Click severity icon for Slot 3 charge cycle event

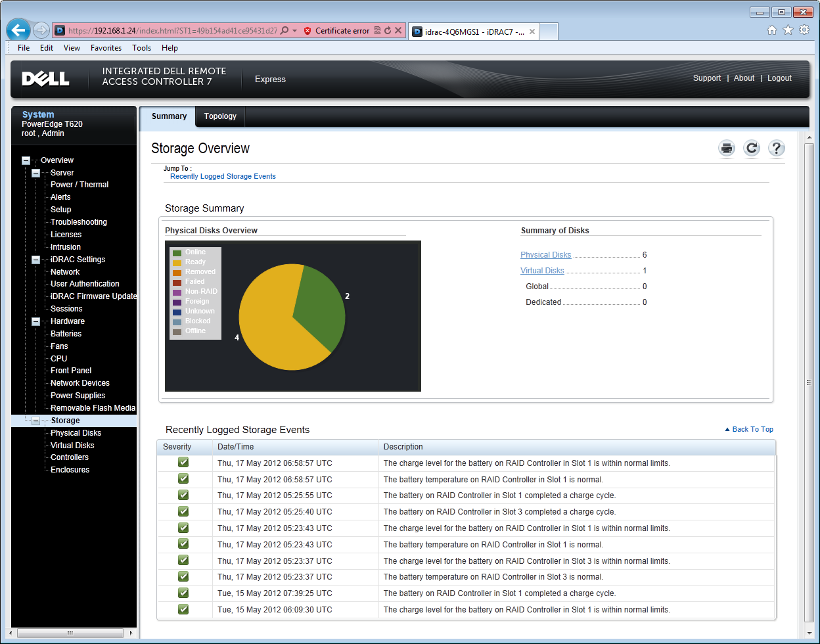click(x=183, y=511)
